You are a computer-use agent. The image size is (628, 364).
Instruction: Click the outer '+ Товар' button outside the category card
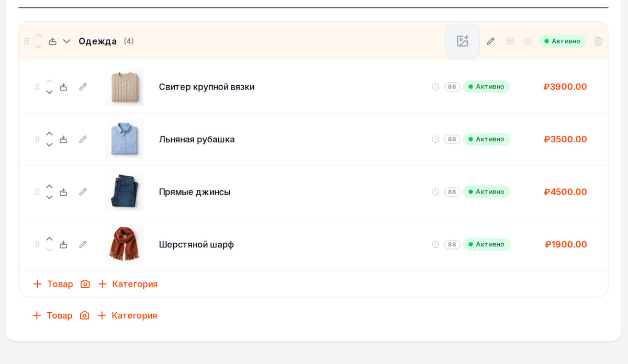pos(52,315)
